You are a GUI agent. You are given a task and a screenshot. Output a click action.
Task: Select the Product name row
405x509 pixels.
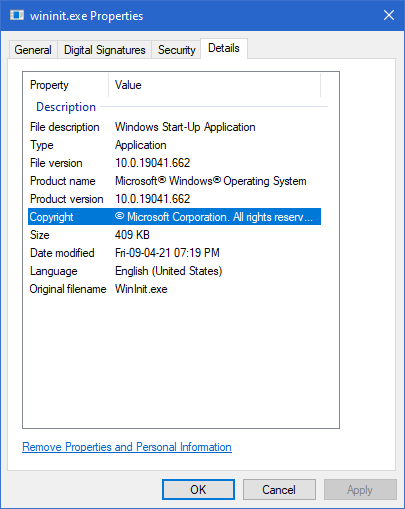click(x=174, y=181)
